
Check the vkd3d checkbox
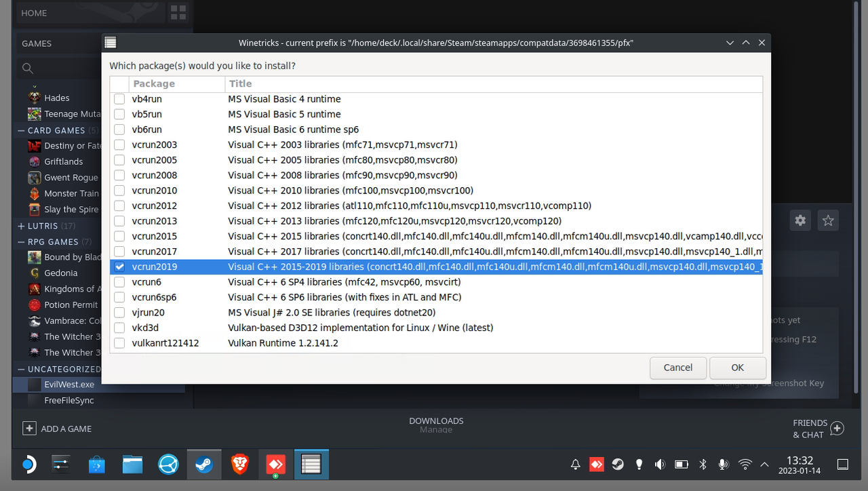pos(119,328)
